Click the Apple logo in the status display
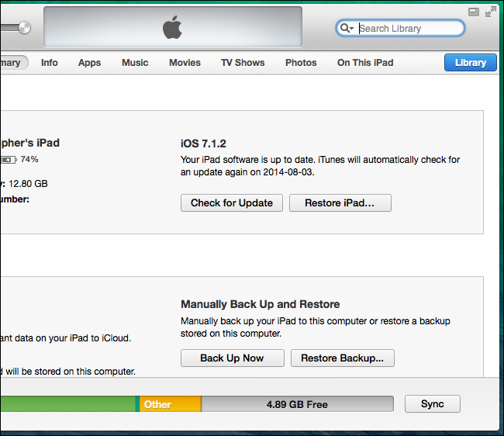This screenshot has width=504, height=436. 172,27
